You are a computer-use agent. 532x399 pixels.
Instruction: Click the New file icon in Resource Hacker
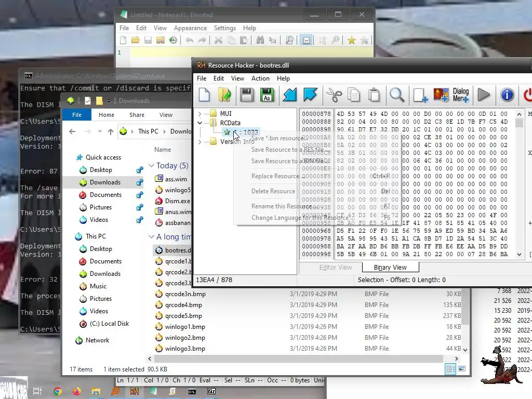(204, 95)
